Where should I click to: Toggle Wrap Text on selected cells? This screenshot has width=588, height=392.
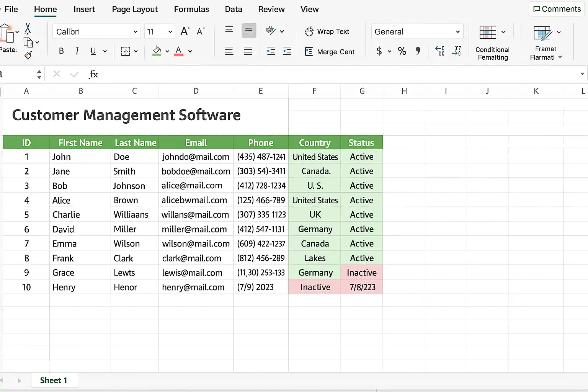327,31
